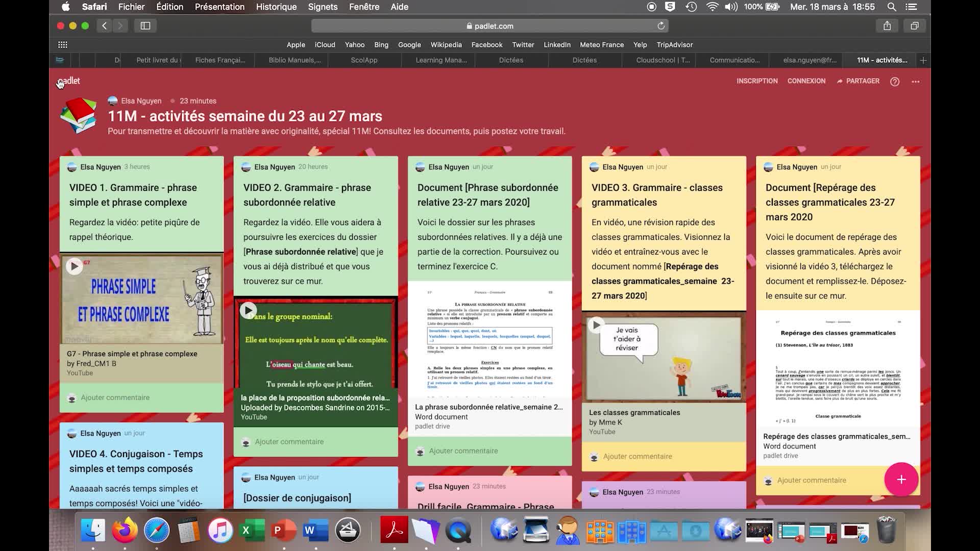Show the favorites grid icon
The height and width of the screenshot is (551, 980).
(x=63, y=45)
